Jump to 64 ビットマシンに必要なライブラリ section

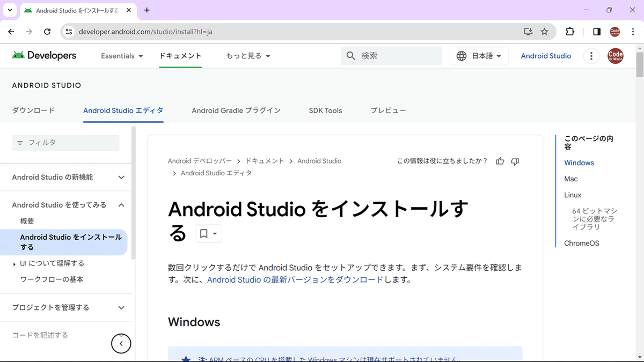(595, 219)
